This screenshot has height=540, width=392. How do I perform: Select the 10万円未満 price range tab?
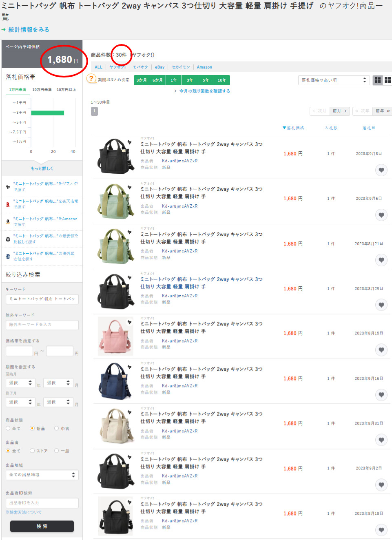click(x=42, y=90)
